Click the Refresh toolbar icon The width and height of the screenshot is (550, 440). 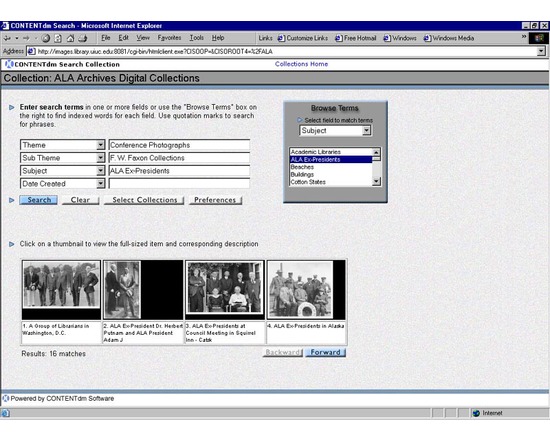pos(58,38)
